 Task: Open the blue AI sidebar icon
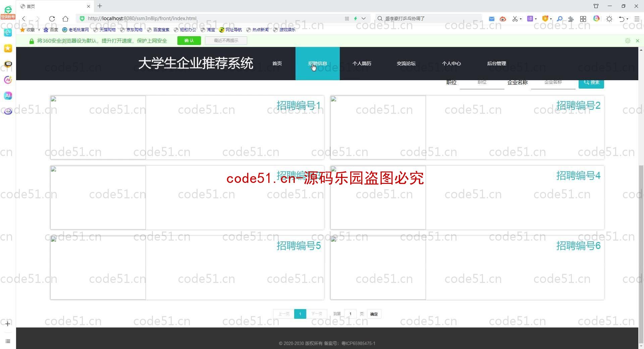pyautogui.click(x=8, y=96)
